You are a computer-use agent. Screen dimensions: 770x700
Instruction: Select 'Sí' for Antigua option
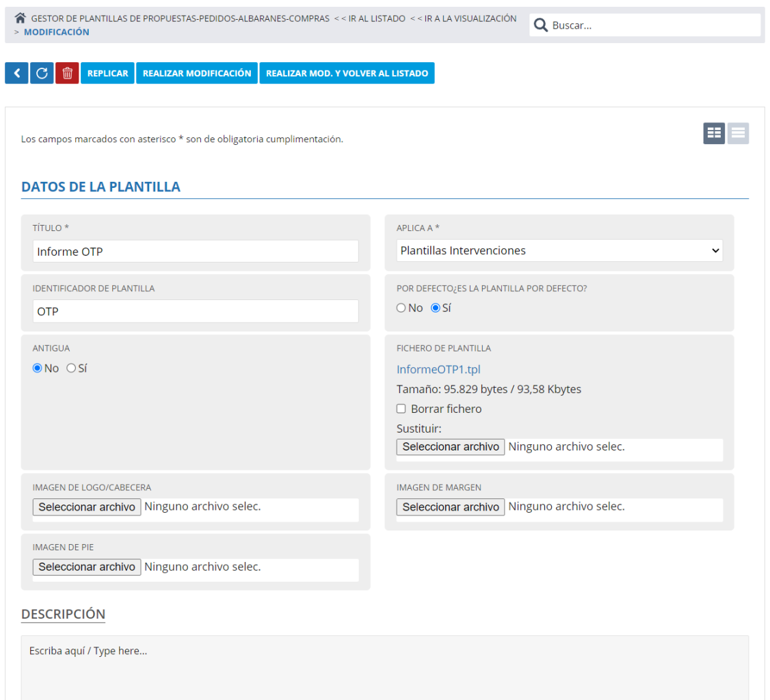(71, 368)
